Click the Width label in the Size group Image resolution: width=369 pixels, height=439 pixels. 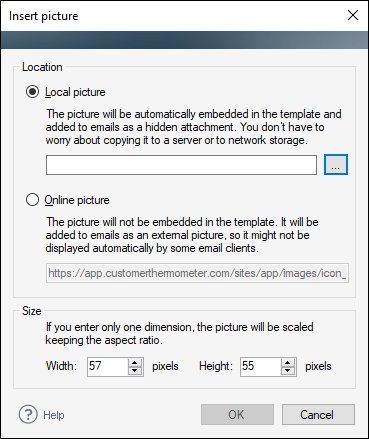[61, 366]
